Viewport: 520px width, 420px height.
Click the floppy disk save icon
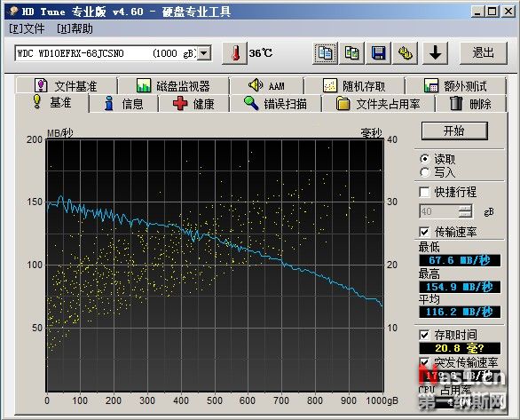pos(378,53)
